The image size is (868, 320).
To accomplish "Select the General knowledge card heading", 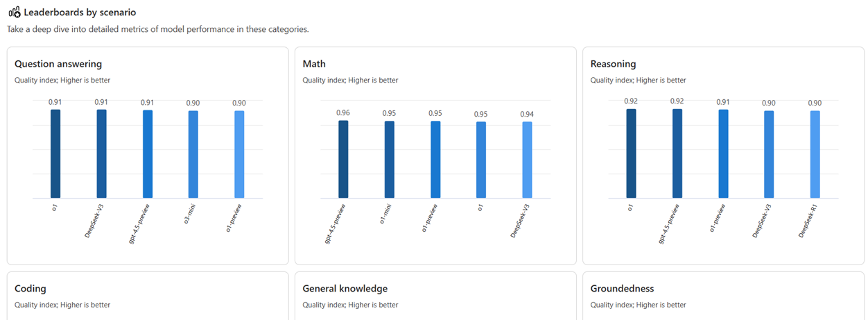I will (x=345, y=288).
